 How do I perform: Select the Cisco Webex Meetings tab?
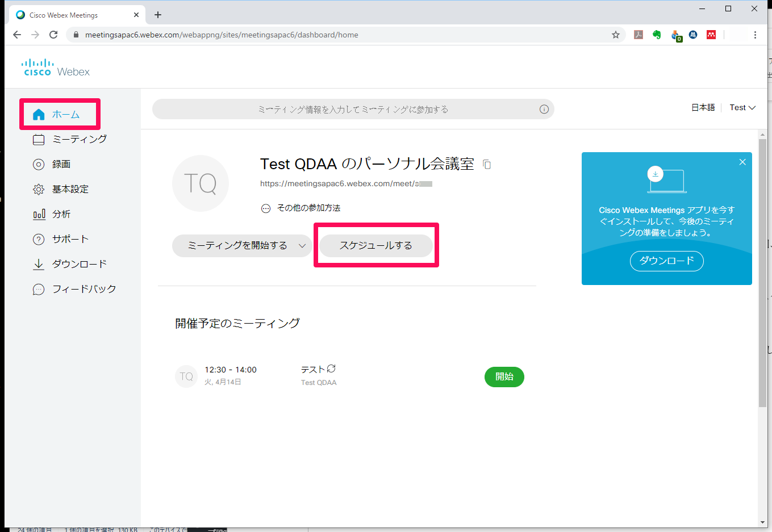[77, 15]
